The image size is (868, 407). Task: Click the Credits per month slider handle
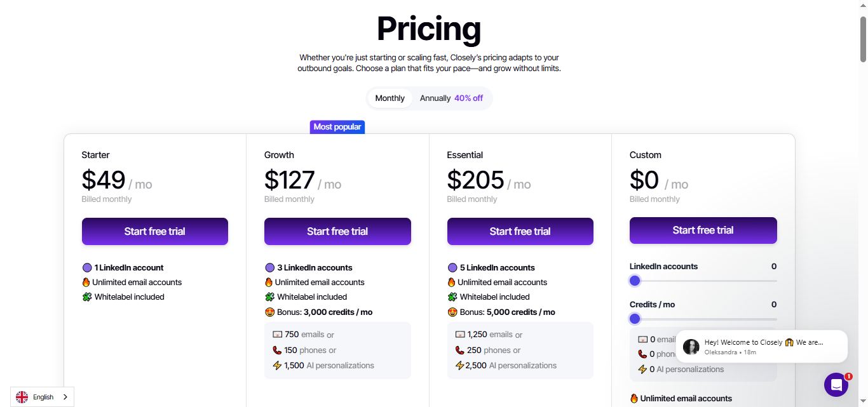click(x=634, y=319)
